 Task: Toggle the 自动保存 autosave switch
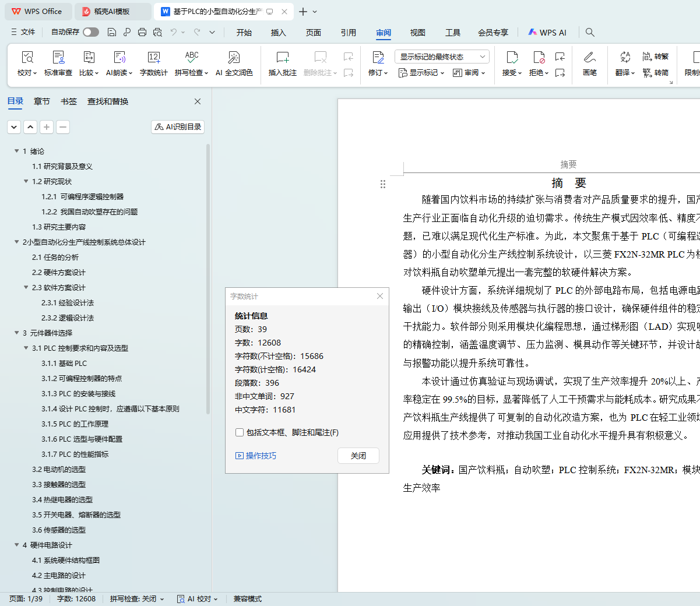point(90,32)
